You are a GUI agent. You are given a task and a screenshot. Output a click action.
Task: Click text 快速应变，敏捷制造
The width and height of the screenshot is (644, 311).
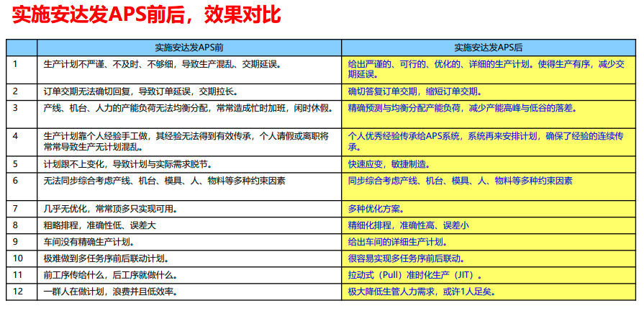pyautogui.click(x=387, y=164)
